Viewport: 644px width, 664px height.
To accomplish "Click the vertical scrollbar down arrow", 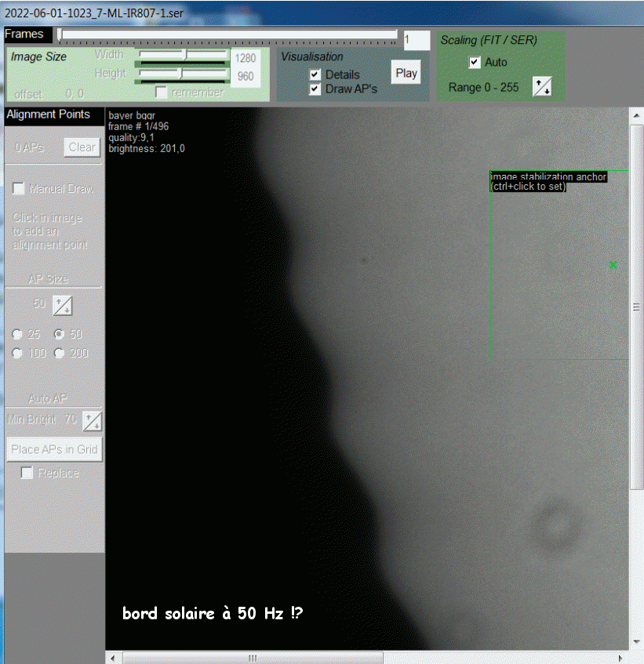I will [x=636, y=643].
